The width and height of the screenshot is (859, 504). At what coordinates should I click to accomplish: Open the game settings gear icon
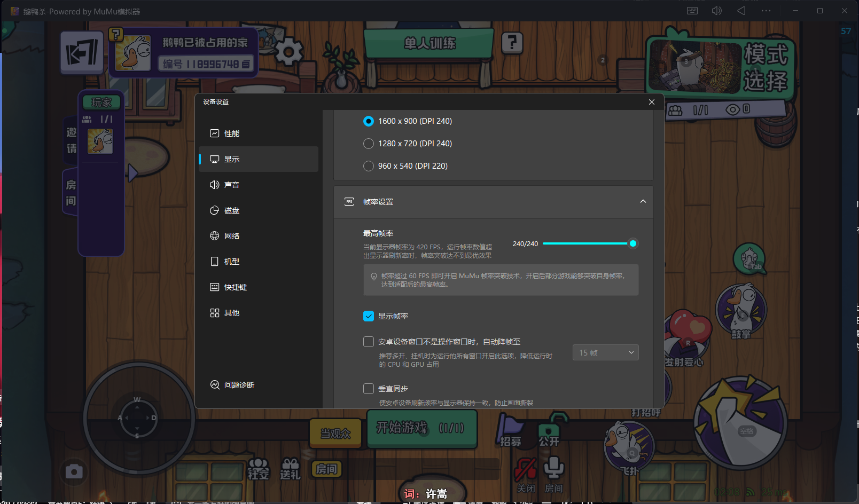pyautogui.click(x=289, y=52)
